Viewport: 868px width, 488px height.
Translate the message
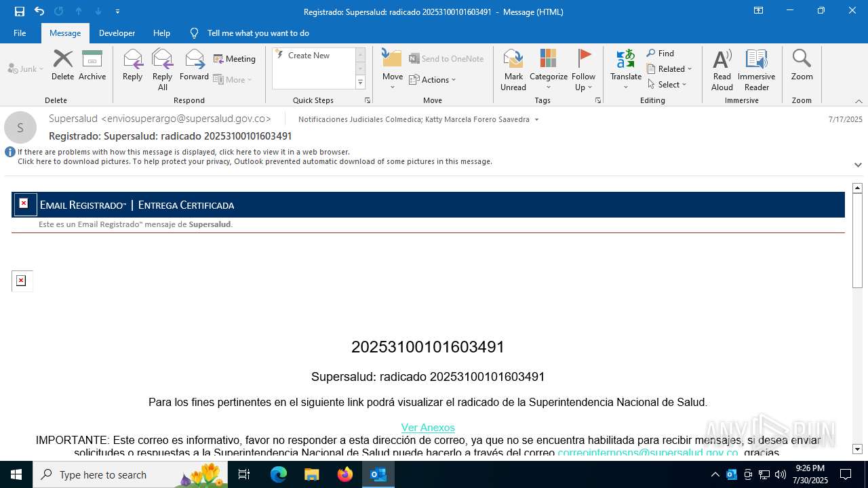point(626,70)
